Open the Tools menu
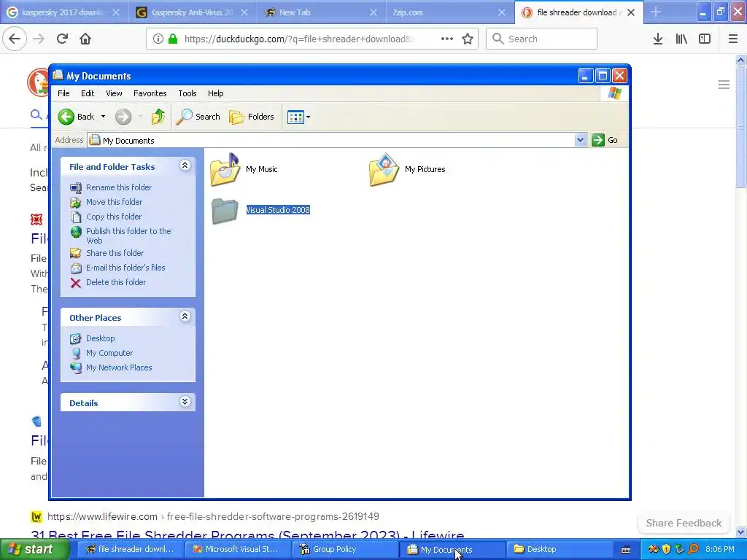This screenshot has height=560, width=747. (x=187, y=93)
